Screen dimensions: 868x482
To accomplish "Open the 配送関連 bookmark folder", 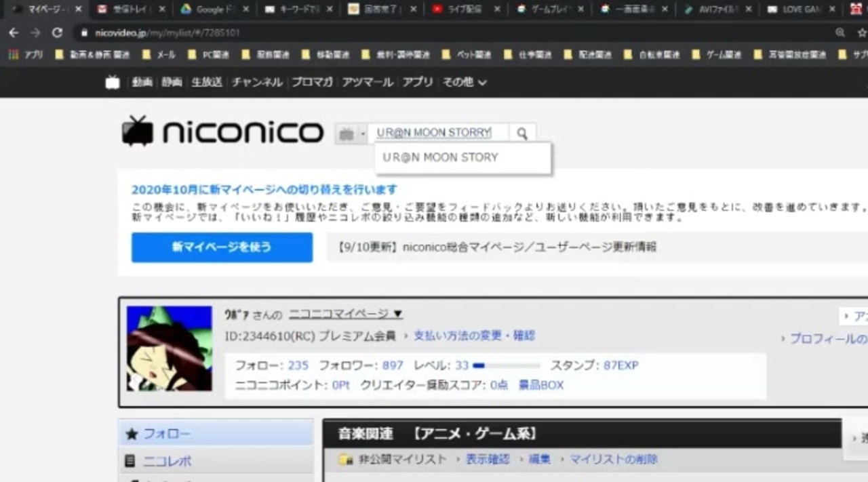I will (x=587, y=55).
